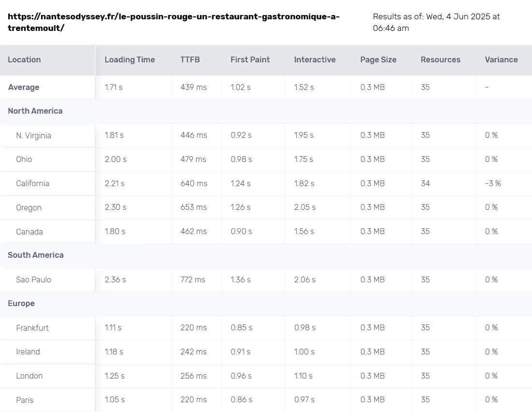Click the Location column header
532x412 pixels.
(24, 60)
